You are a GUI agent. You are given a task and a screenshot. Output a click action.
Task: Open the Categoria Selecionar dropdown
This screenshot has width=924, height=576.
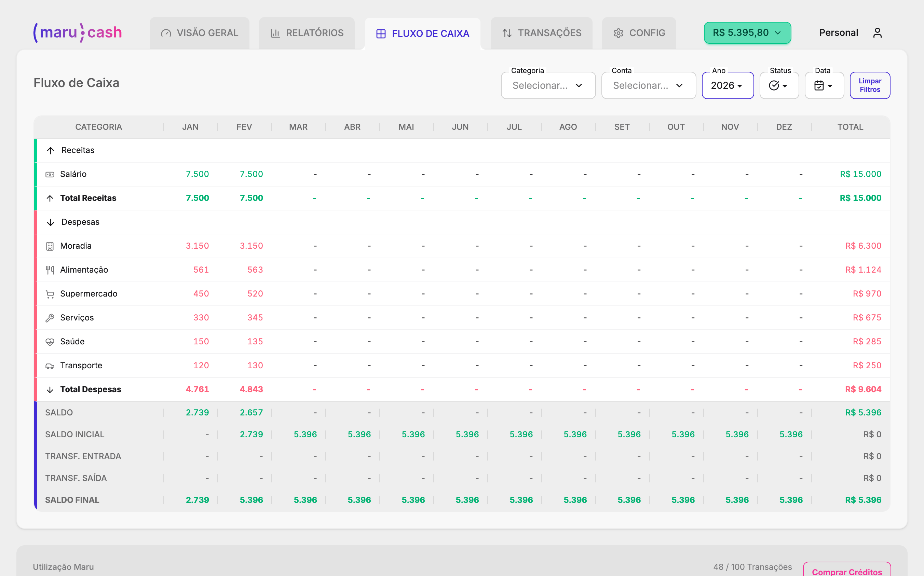click(x=548, y=85)
